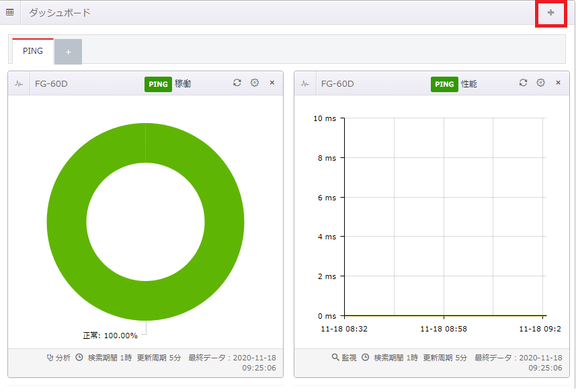
Task: Refresh the FG-60D 性能 widget
Action: [x=523, y=83]
